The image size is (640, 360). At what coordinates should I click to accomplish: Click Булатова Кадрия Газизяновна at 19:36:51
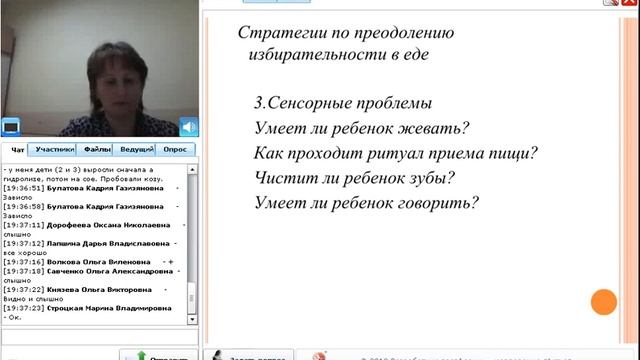coord(105,188)
